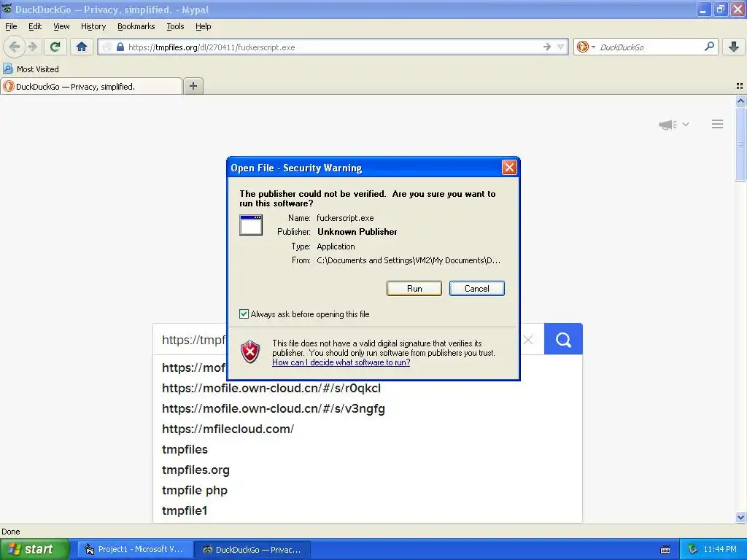Select the tmpfile php suggestion
This screenshot has width=747, height=560.
195,491
